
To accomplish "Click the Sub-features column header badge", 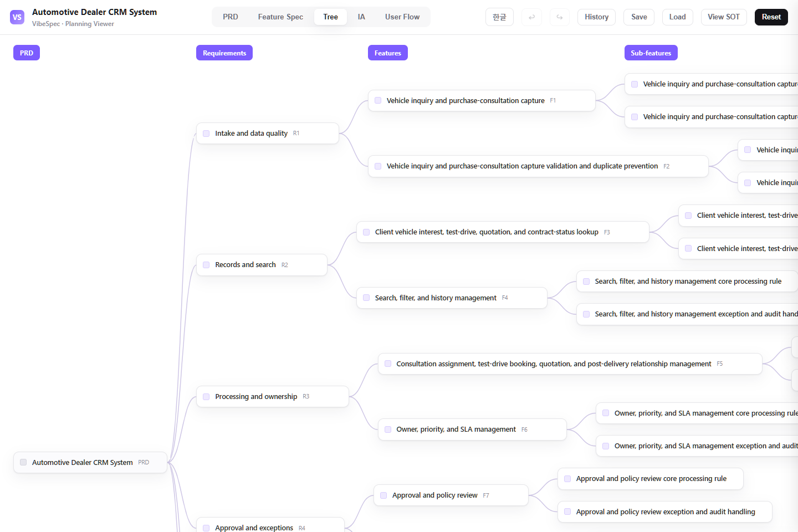I will point(651,53).
